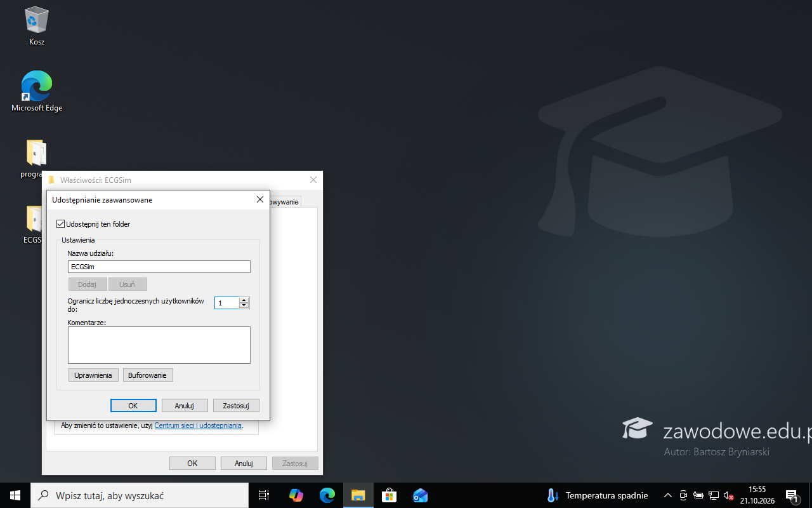The width and height of the screenshot is (812, 508).
Task: Open Microsoft Store from taskbar
Action: coord(389,495)
